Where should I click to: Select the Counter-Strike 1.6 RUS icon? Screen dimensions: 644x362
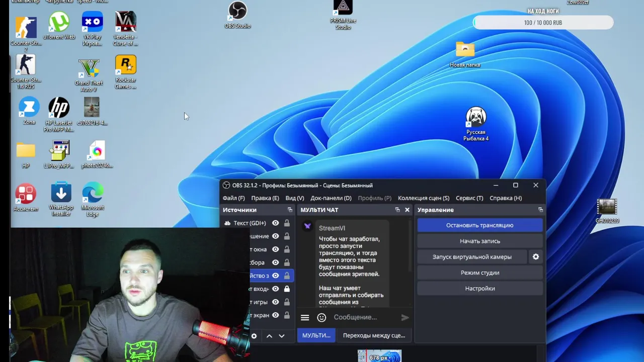point(26,72)
